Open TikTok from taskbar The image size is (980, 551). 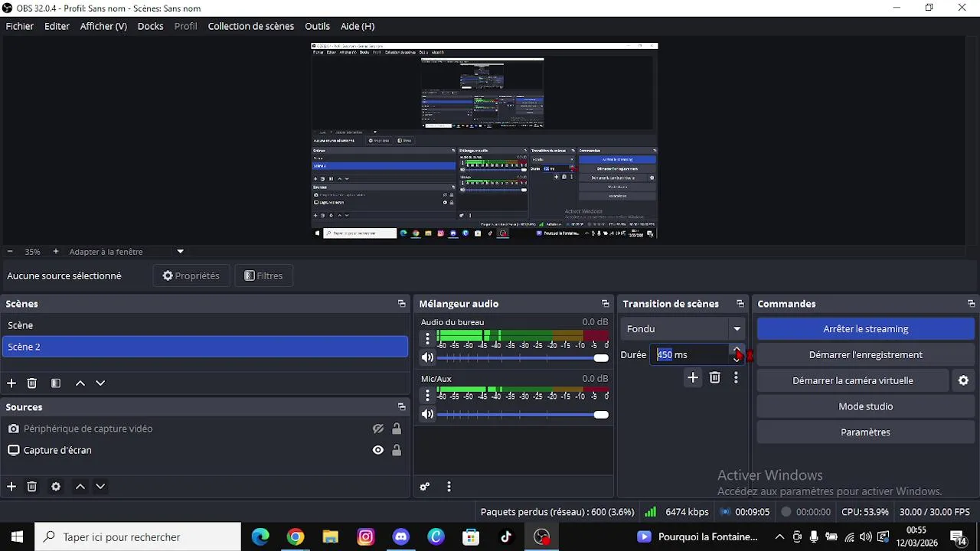(506, 536)
